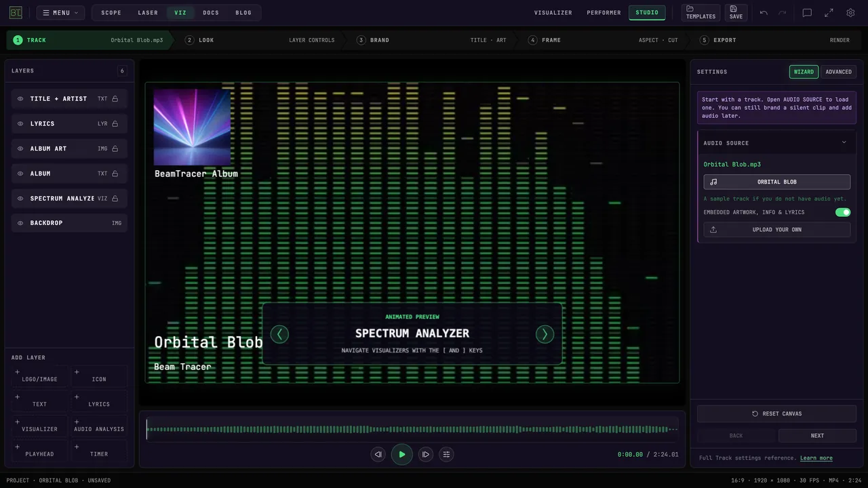Open the Learn more link

(x=816, y=458)
